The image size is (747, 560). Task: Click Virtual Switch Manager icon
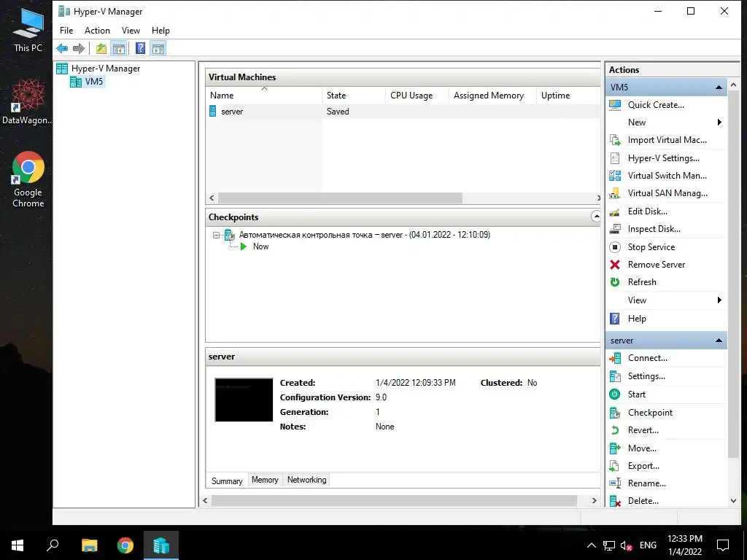(x=615, y=176)
